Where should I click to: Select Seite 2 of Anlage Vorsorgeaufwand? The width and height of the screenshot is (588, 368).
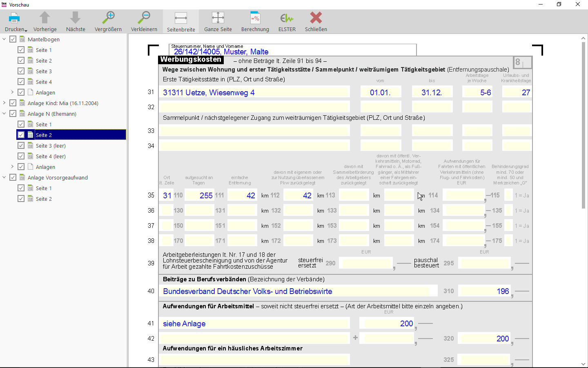click(44, 199)
